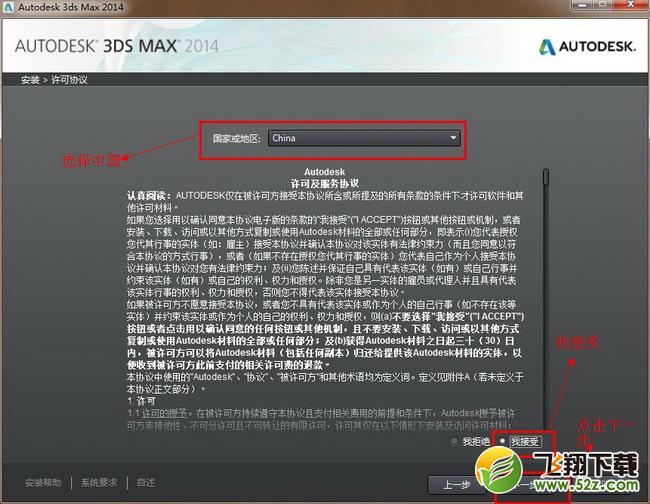The width and height of the screenshot is (650, 504).
Task: Select the 我拒绝 (I reject) radio button
Action: [x=454, y=441]
